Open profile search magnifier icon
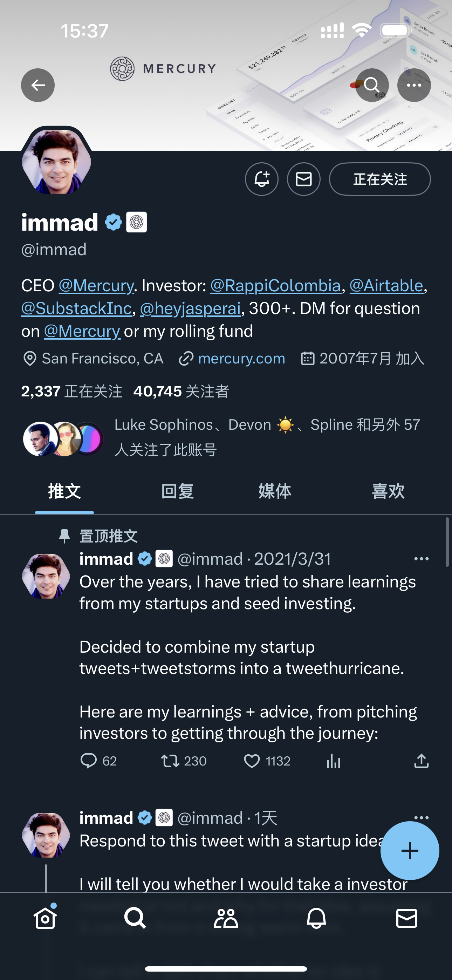452x980 pixels. click(372, 85)
